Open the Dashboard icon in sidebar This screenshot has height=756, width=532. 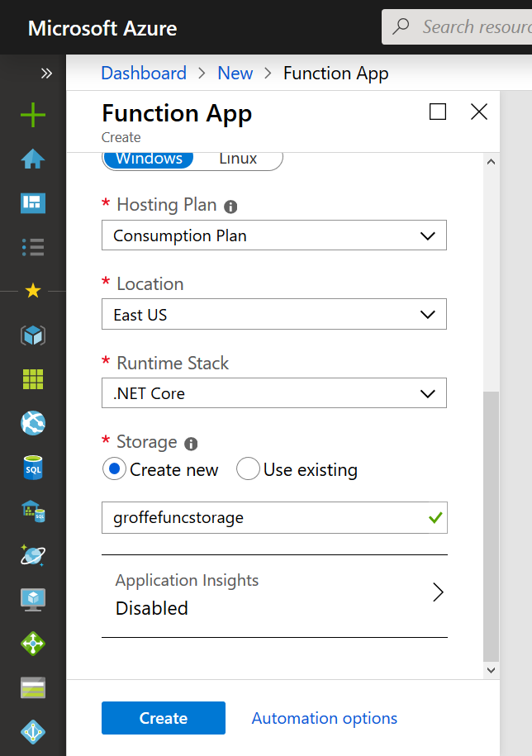[x=33, y=202]
